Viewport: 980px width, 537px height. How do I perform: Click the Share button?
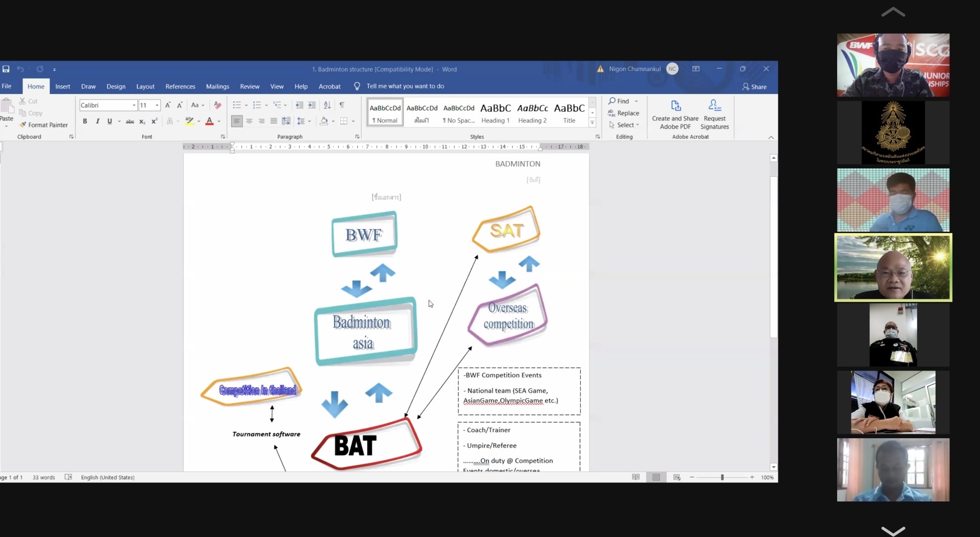(754, 86)
